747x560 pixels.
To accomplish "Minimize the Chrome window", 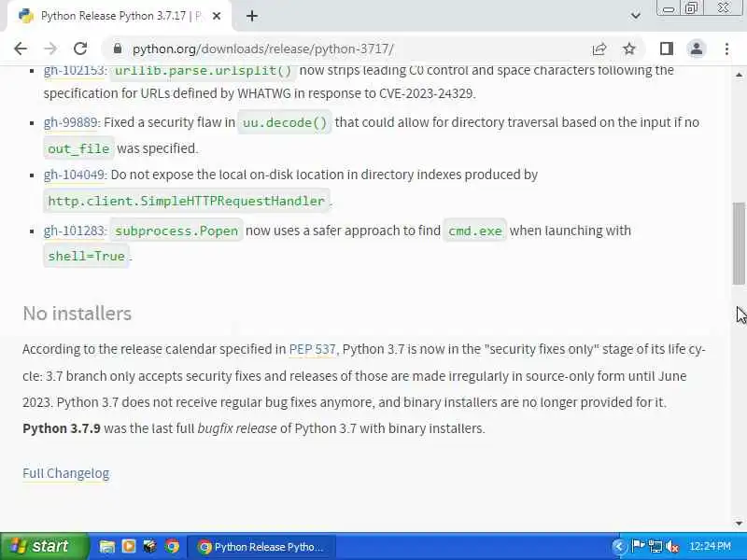I will [669, 8].
